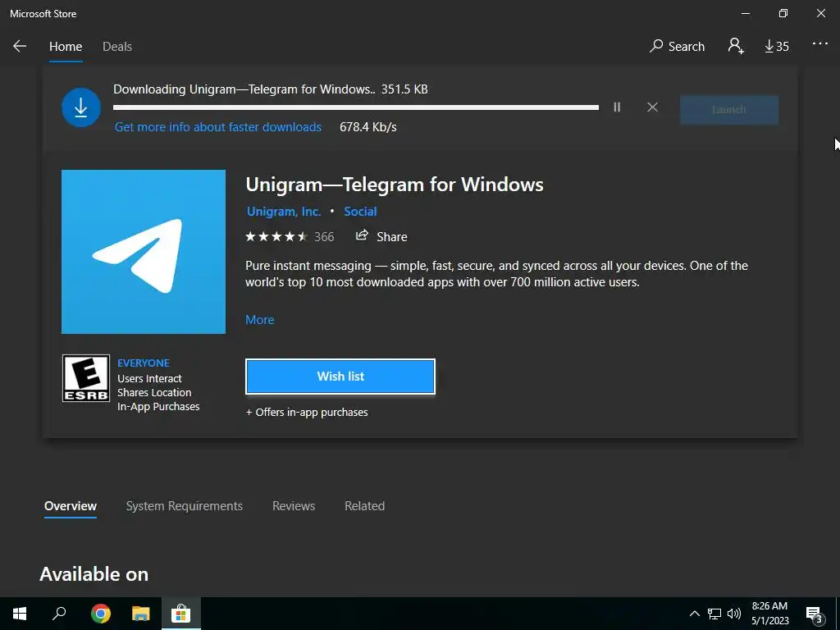840x630 pixels.
Task: Open network status tray icon
Action: [x=714, y=614]
